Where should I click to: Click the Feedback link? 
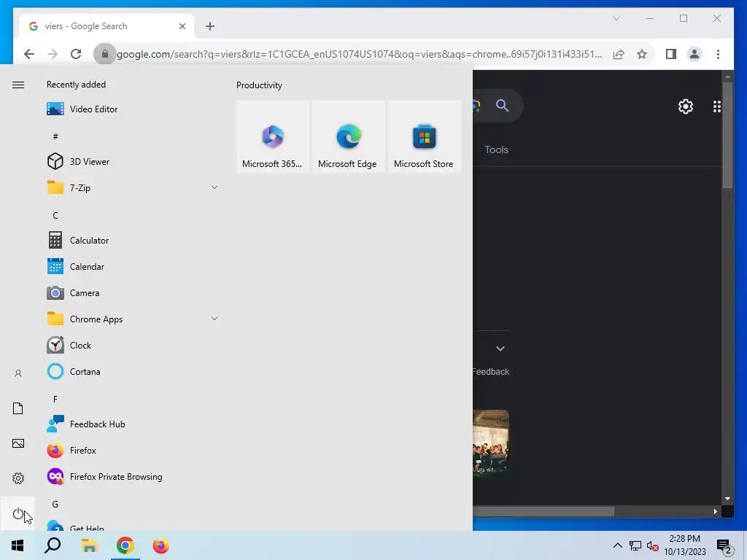(491, 371)
